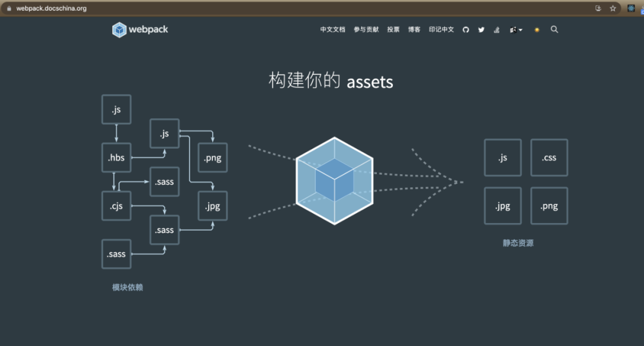Image resolution: width=644 pixels, height=346 pixels.
Task: Open the Twitter bird icon link
Action: coord(481,30)
